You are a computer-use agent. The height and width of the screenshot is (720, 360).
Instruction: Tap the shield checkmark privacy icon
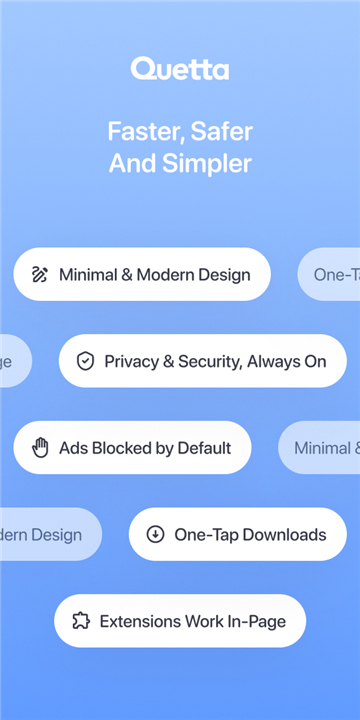pyautogui.click(x=85, y=361)
